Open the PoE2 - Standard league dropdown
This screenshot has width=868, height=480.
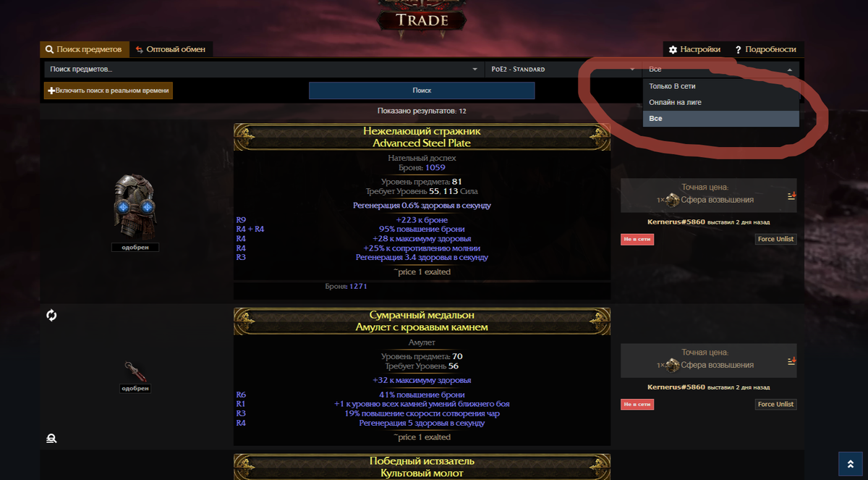coord(562,70)
